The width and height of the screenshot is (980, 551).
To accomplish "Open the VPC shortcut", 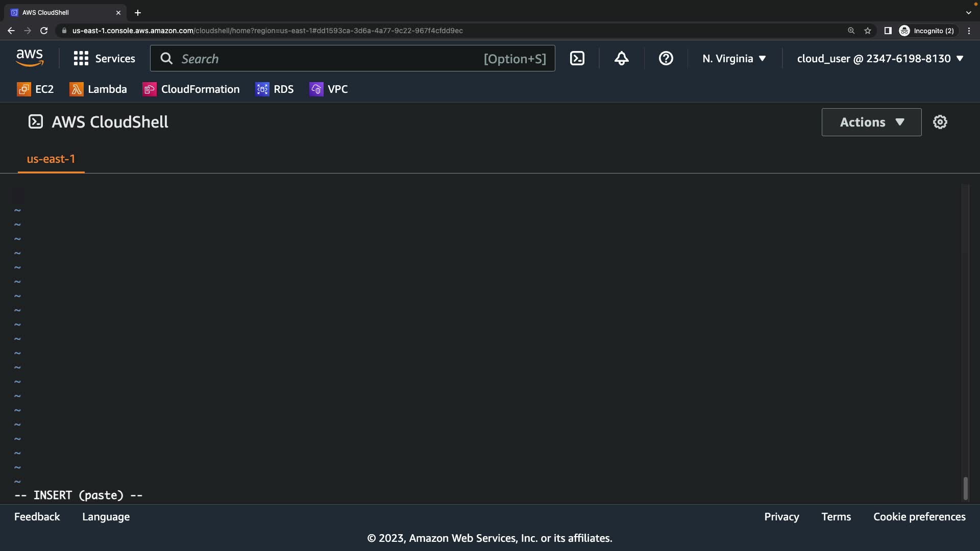I will tap(329, 89).
